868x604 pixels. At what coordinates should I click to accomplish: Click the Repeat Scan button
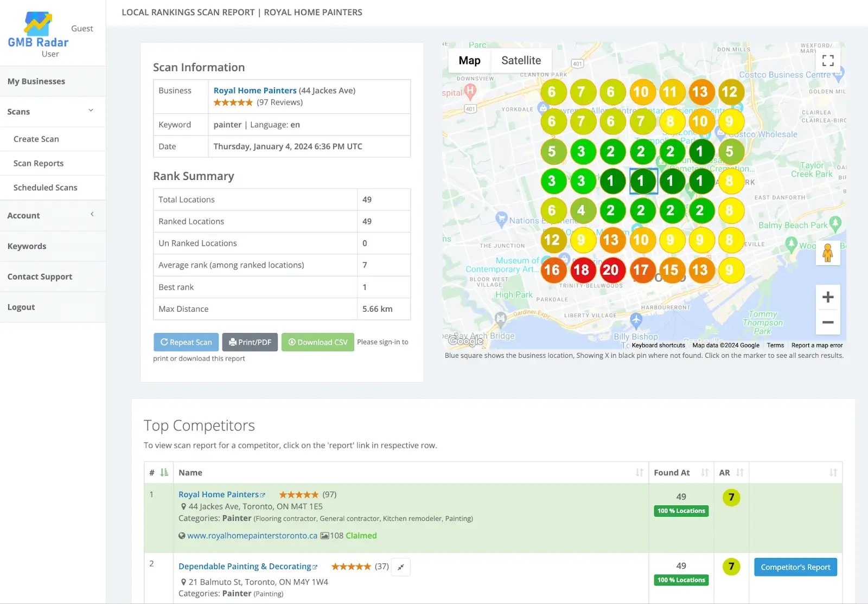click(186, 342)
